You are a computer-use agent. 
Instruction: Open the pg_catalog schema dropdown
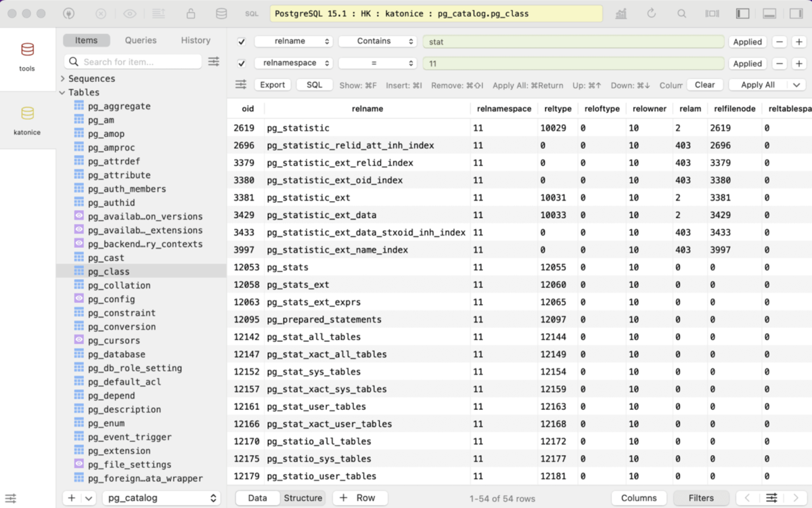pyautogui.click(x=162, y=497)
